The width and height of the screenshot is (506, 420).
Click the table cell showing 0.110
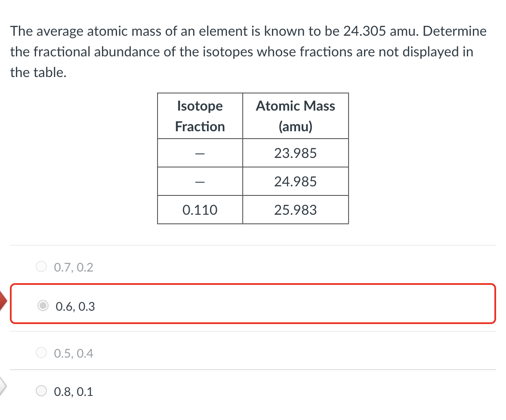(200, 210)
